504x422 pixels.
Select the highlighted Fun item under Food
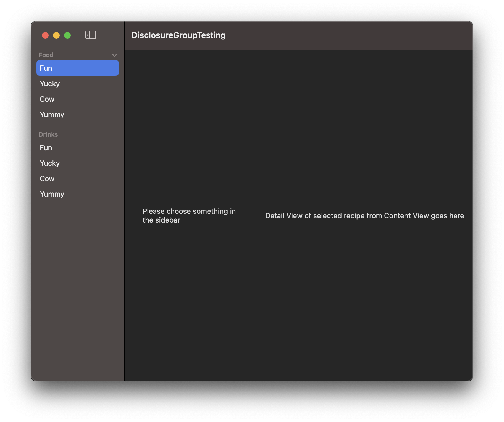click(77, 68)
